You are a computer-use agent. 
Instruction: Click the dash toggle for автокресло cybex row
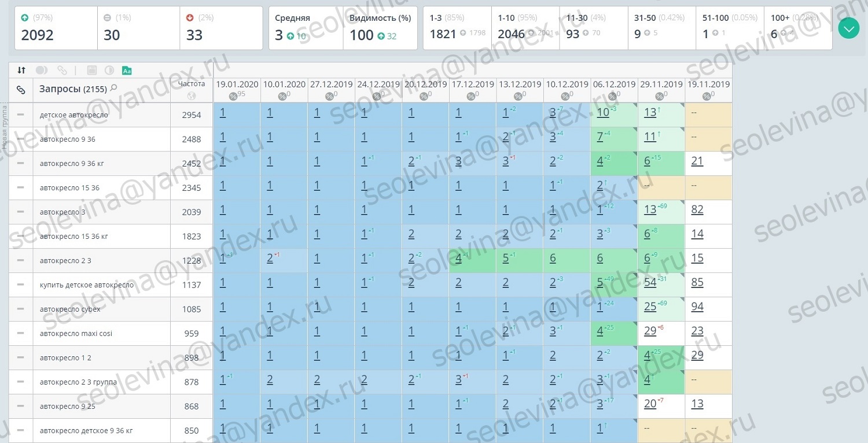tap(21, 309)
